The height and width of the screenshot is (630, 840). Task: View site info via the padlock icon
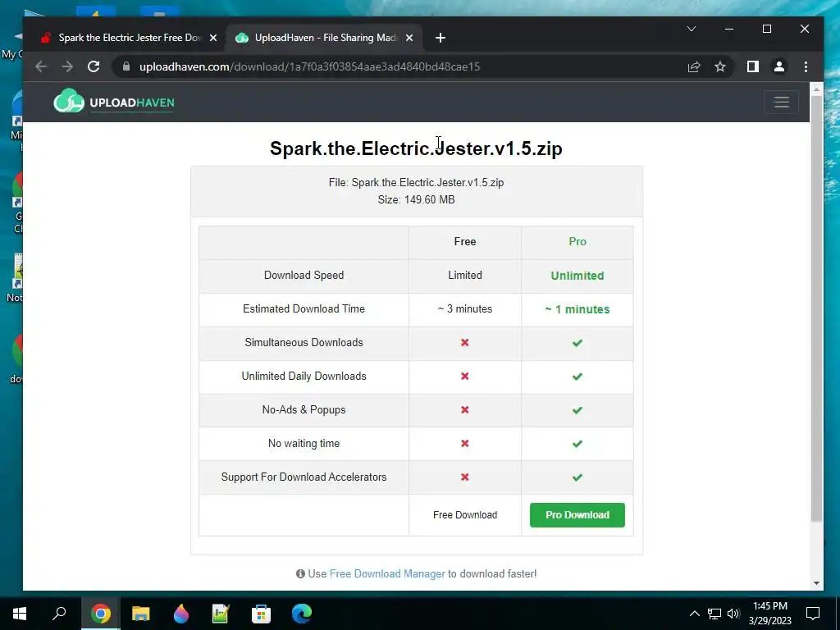click(126, 66)
